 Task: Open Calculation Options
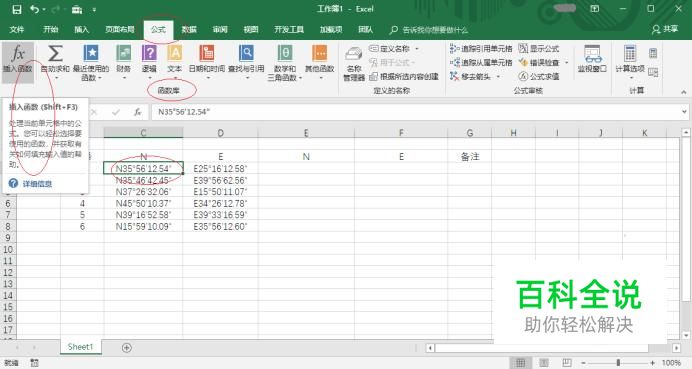(630, 61)
